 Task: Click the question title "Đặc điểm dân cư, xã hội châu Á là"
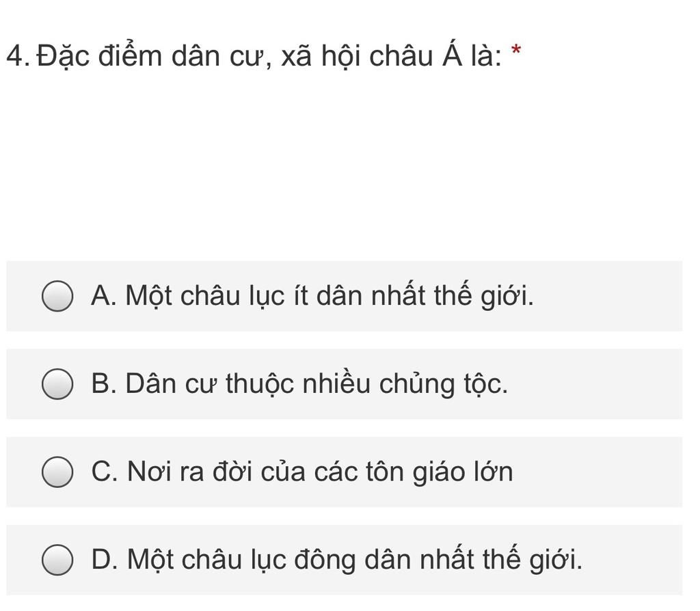tap(269, 56)
